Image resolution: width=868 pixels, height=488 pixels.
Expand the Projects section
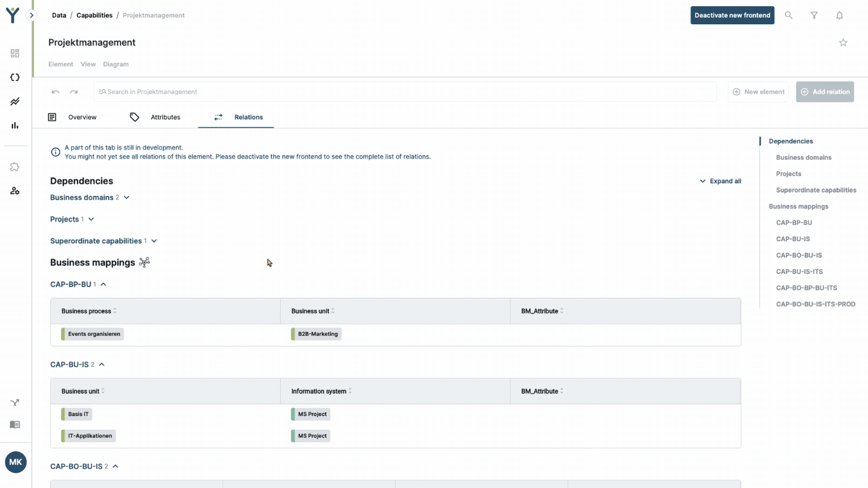(91, 219)
